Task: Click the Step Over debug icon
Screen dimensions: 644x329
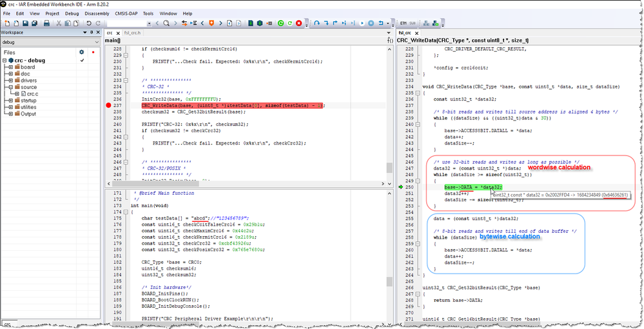Action: pyautogui.click(x=317, y=23)
